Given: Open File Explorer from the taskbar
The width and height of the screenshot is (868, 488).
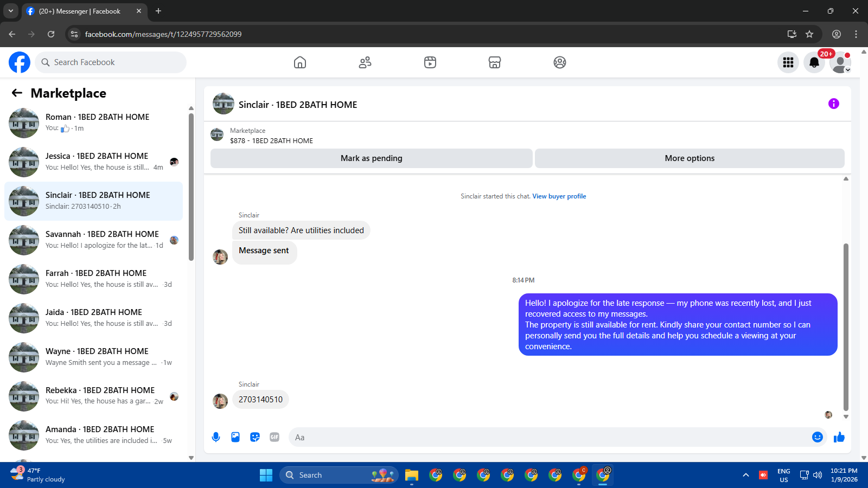Looking at the screenshot, I should click(x=412, y=475).
